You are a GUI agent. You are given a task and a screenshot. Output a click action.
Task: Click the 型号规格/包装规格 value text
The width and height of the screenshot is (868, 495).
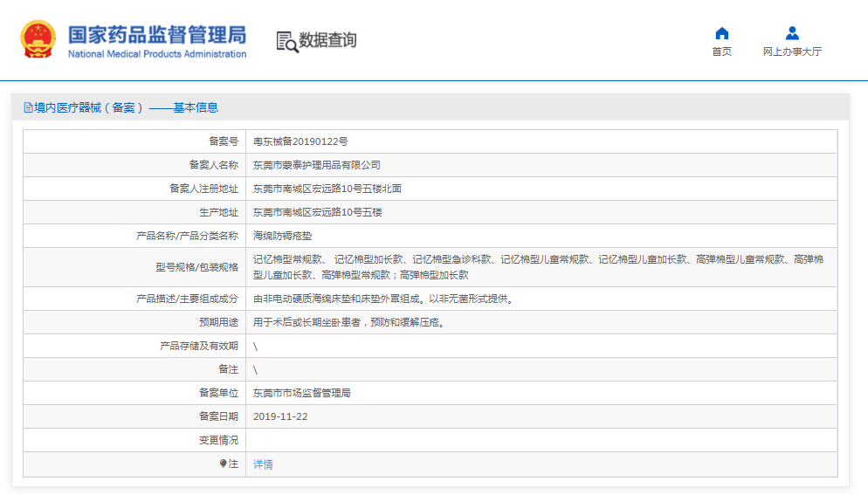(537, 267)
